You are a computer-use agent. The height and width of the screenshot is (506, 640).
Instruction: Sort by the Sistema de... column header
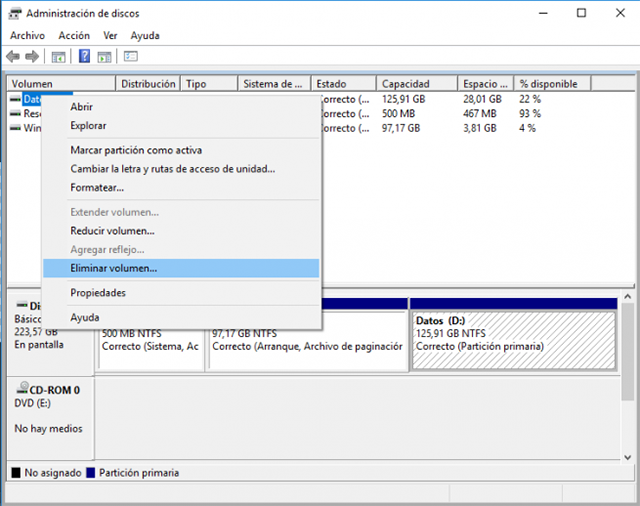click(x=274, y=84)
